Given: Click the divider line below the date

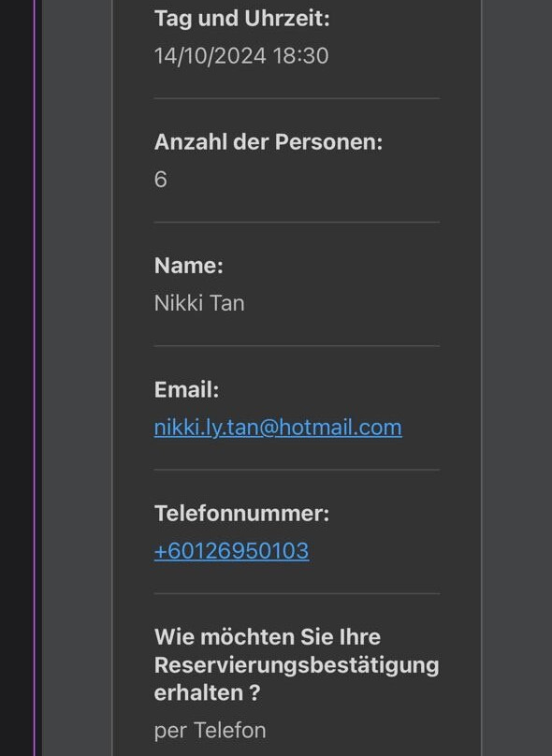Looking at the screenshot, I should click(297, 98).
